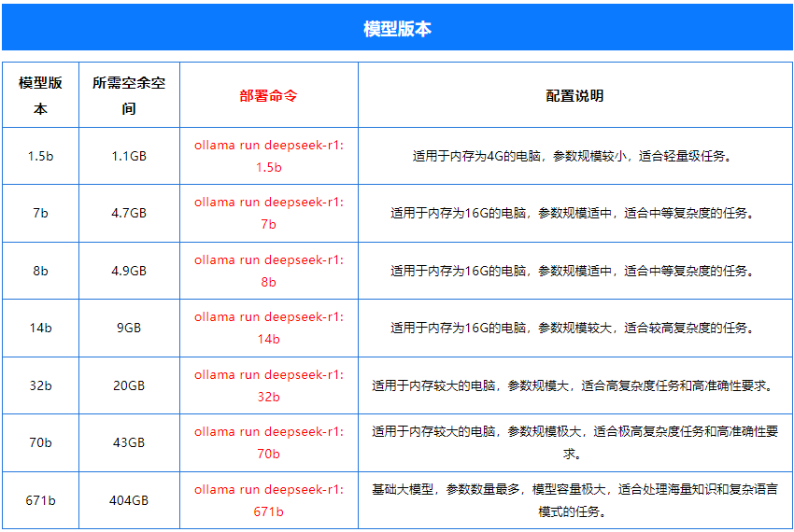Click command ollama run deepseek-r1:7b
The image size is (794, 532).
tap(269, 213)
